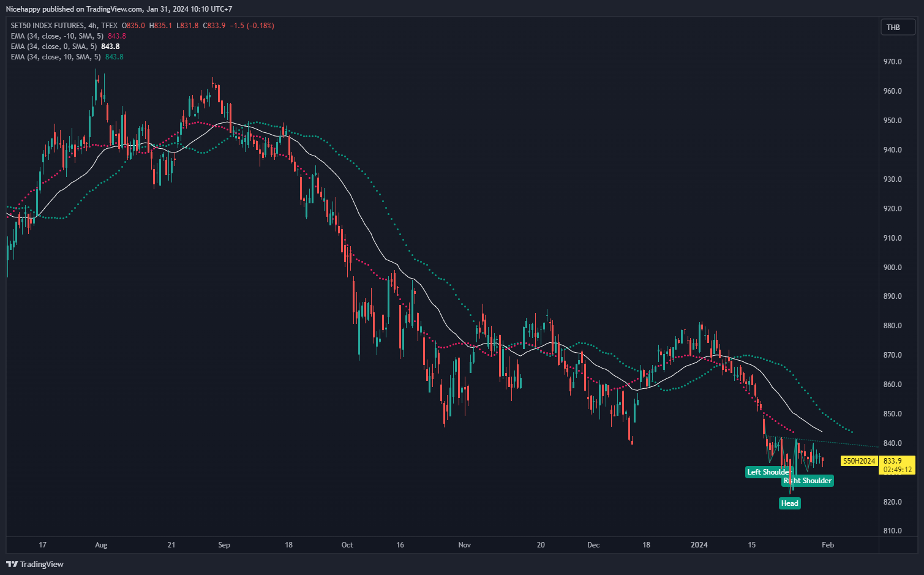Click the Feb date on time axis

[x=828, y=545]
